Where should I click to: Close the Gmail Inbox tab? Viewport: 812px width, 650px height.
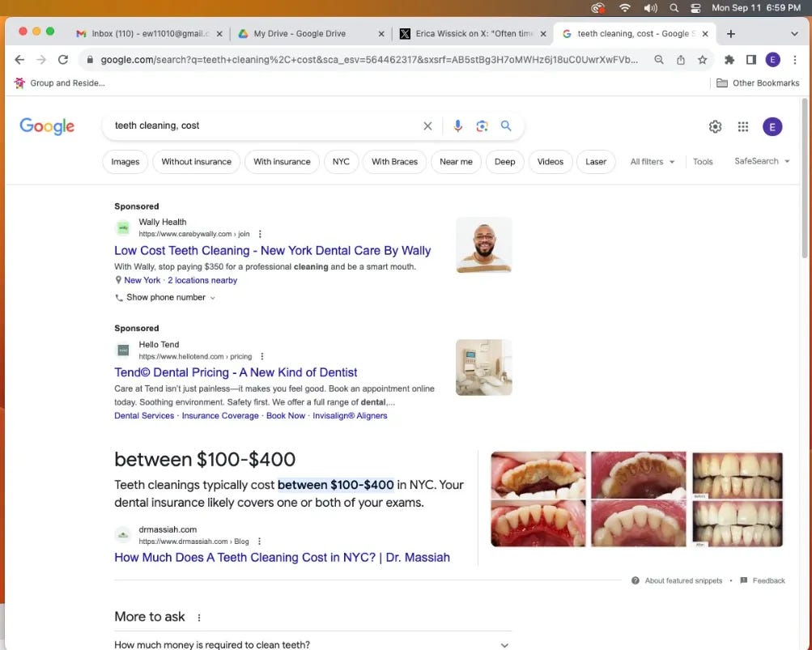coord(219,34)
